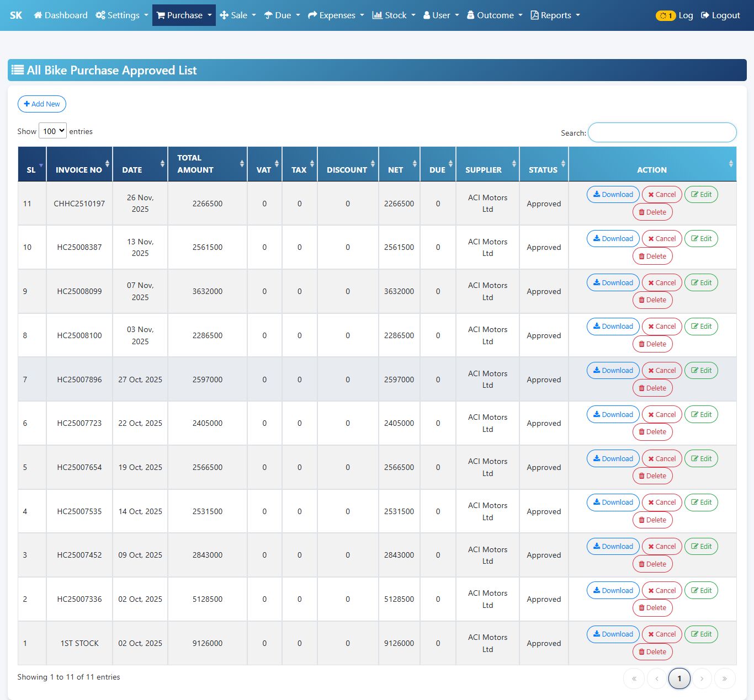Go to page 1 in pagination

(679, 678)
